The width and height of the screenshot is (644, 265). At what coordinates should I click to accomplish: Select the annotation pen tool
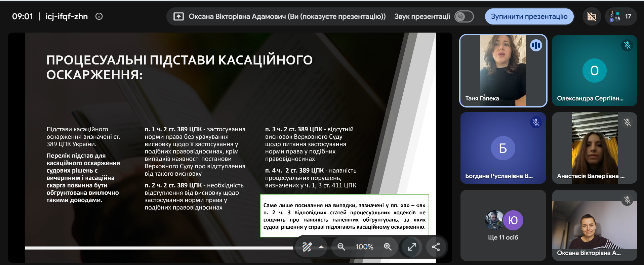[307, 247]
